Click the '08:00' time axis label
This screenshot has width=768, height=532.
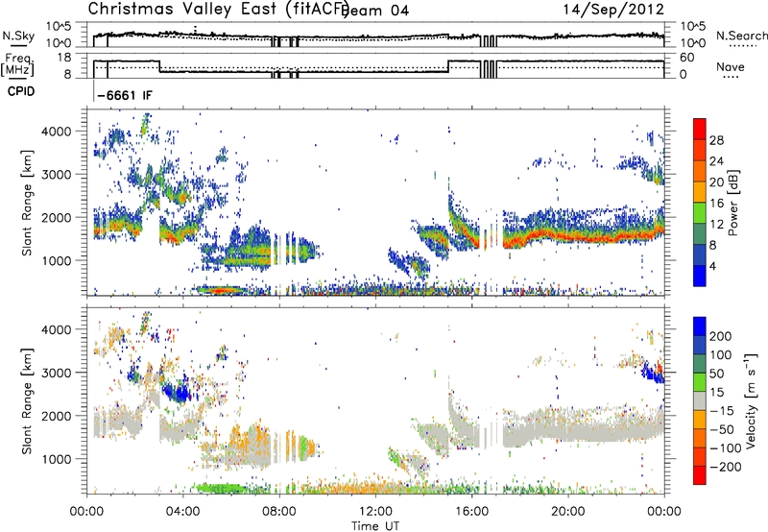click(279, 512)
